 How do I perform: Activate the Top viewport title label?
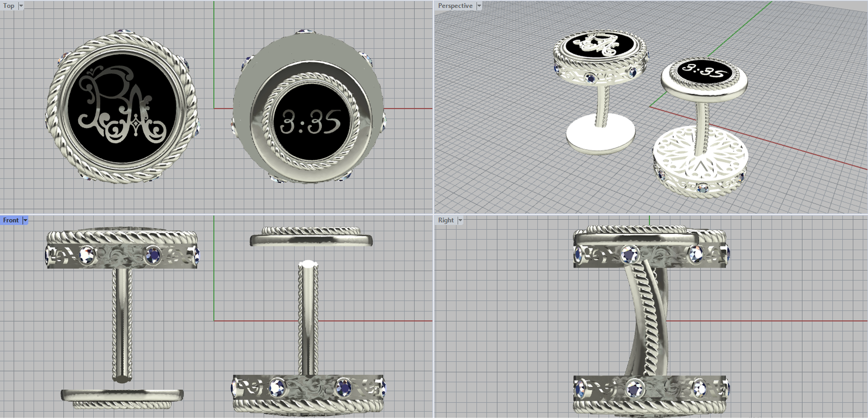pyautogui.click(x=9, y=6)
